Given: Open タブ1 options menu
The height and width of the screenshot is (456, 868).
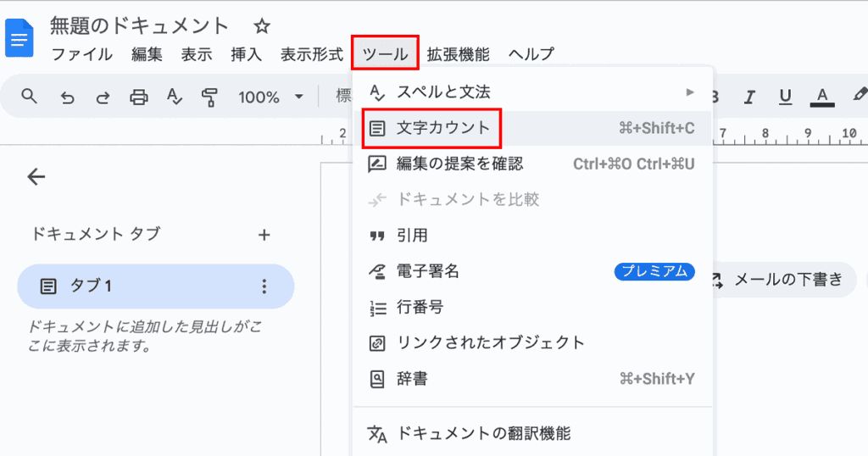Looking at the screenshot, I should 264,286.
